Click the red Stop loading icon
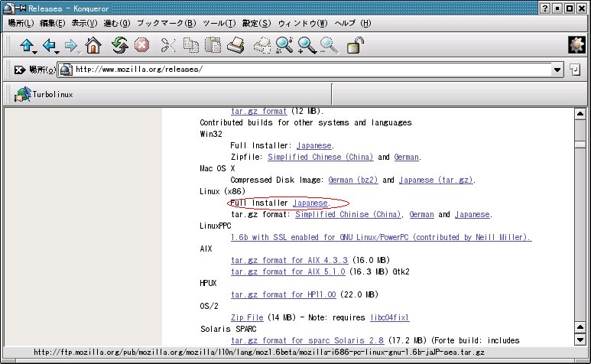This screenshot has height=364, width=591. pyautogui.click(x=141, y=45)
